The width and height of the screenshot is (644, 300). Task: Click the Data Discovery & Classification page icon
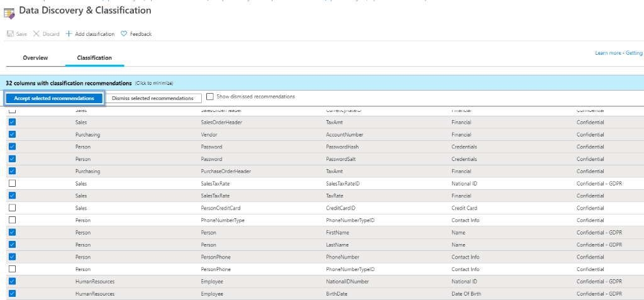pos(9,13)
